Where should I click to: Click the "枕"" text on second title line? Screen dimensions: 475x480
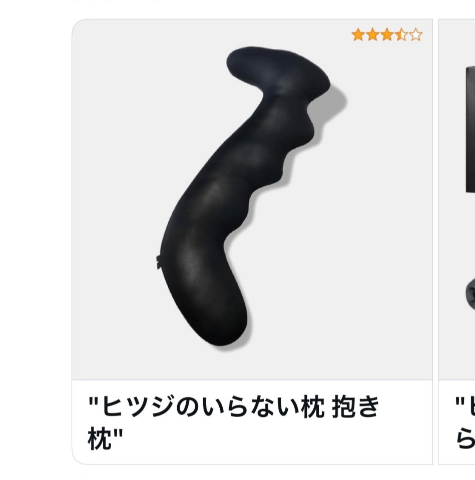[x=105, y=439]
